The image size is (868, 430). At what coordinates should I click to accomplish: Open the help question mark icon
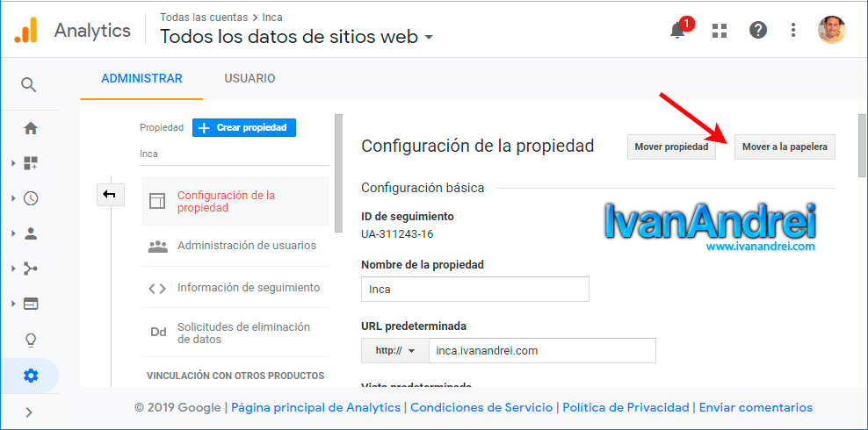(758, 30)
